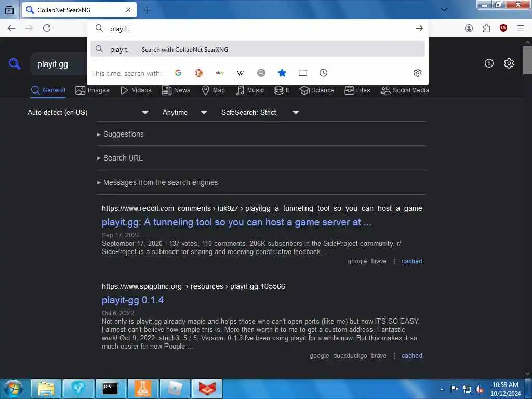Switch to the Science category tab
The width and height of the screenshot is (532, 399).
(x=317, y=90)
